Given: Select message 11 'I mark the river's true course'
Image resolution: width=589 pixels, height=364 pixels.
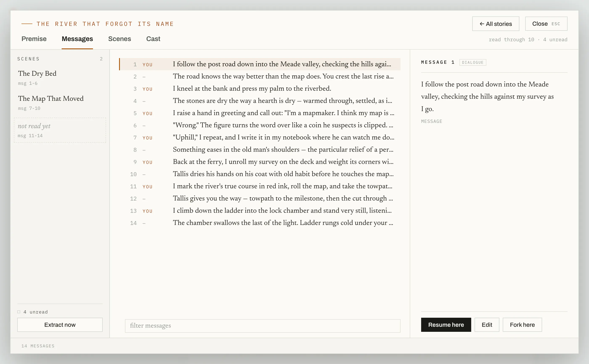Looking at the screenshot, I should [x=260, y=186].
